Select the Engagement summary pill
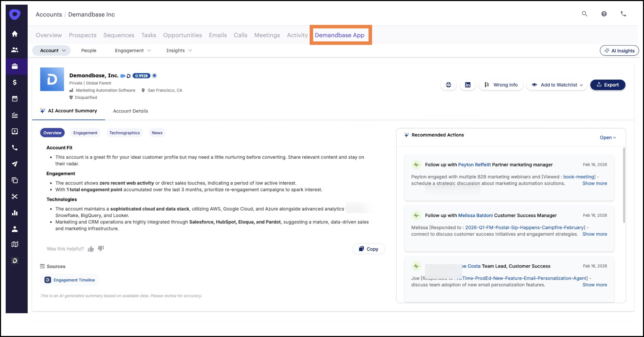The width and height of the screenshot is (644, 337). (x=85, y=133)
